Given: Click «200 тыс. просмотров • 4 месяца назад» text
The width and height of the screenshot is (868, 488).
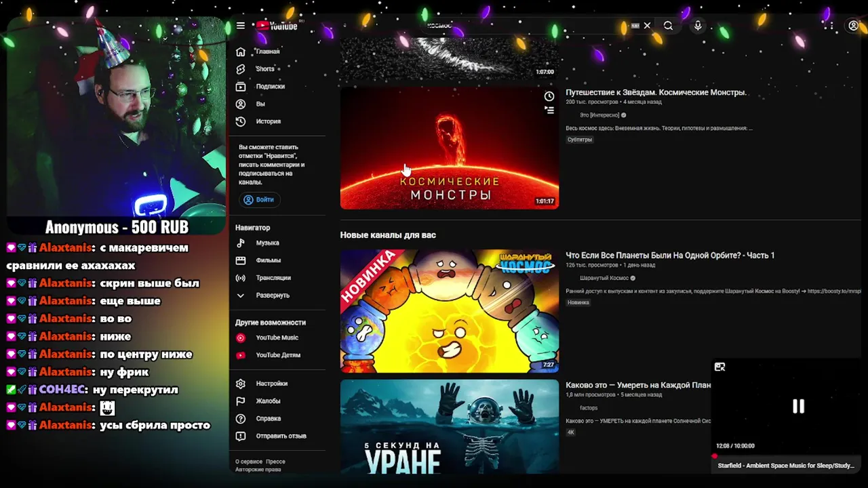Looking at the screenshot, I should point(614,102).
